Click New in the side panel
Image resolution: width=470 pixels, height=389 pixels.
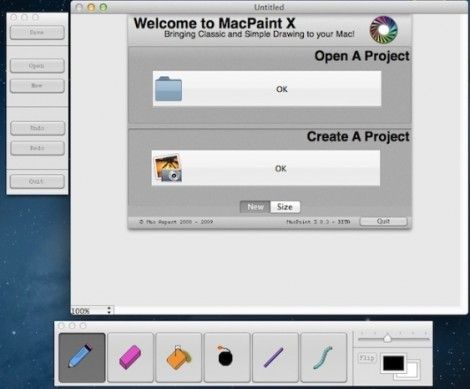click(x=37, y=86)
